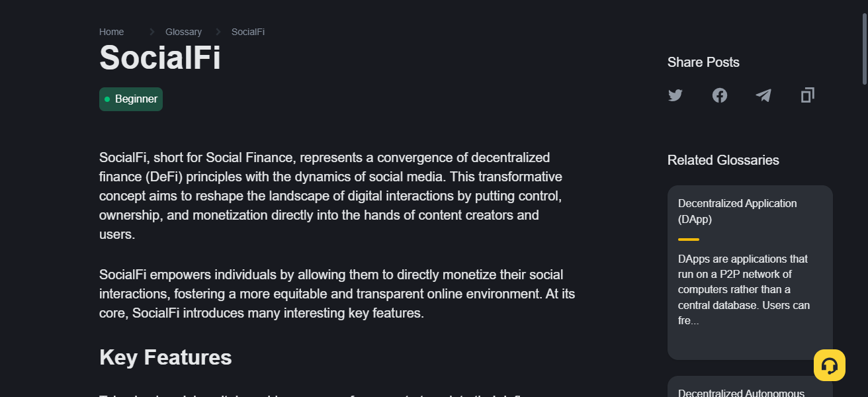Click the Related Glossaries heading
Viewport: 868px width, 397px height.
tap(723, 160)
